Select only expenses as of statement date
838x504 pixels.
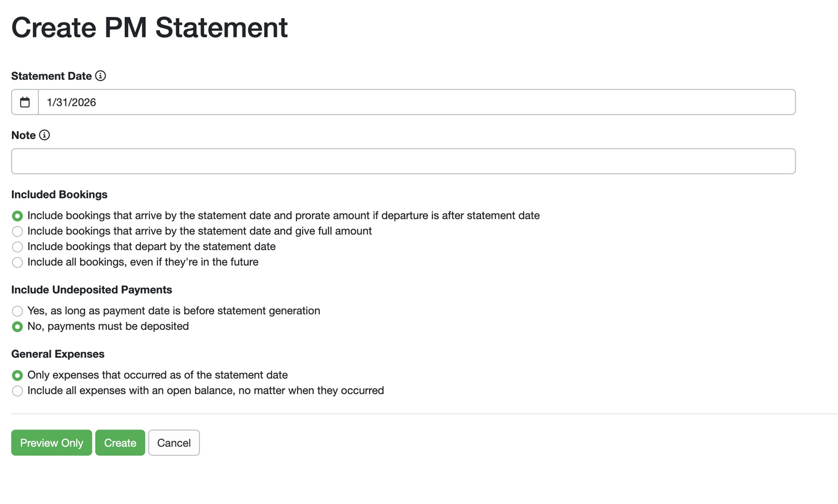click(x=17, y=376)
